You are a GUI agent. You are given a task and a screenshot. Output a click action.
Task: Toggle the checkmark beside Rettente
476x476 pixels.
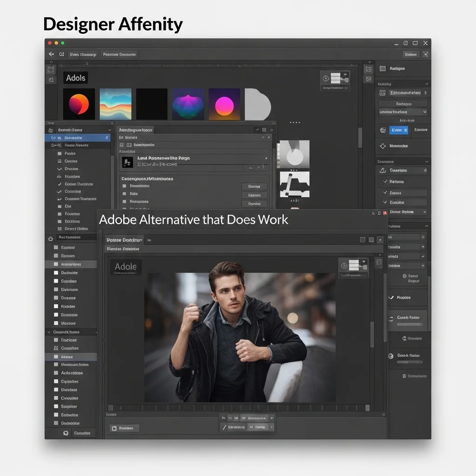385,182
